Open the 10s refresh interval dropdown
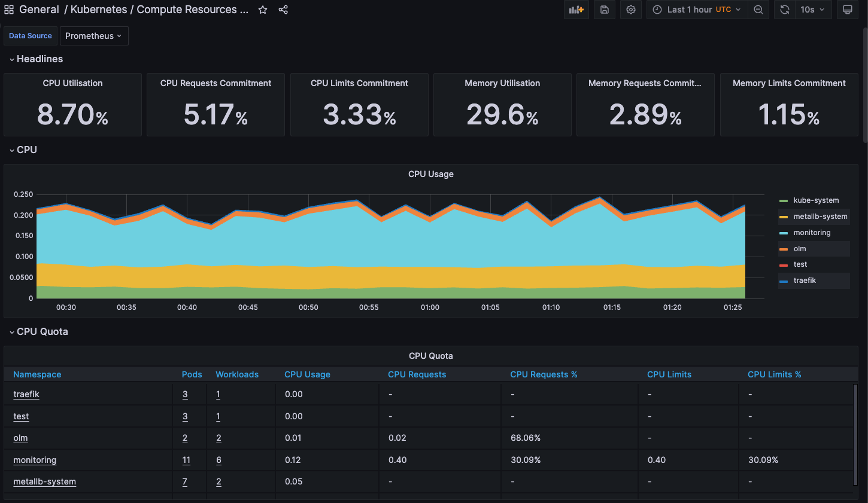This screenshot has height=503, width=868. 813,10
